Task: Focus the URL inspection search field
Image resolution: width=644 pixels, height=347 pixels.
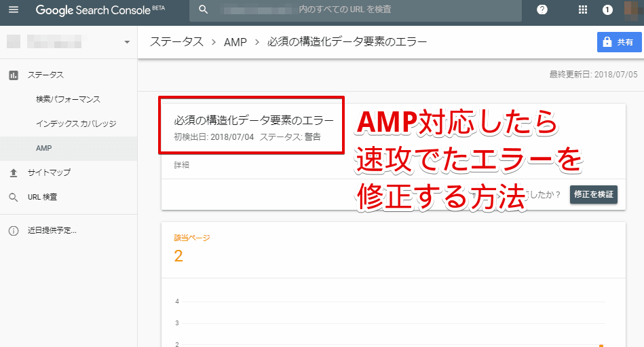Action: [366, 10]
